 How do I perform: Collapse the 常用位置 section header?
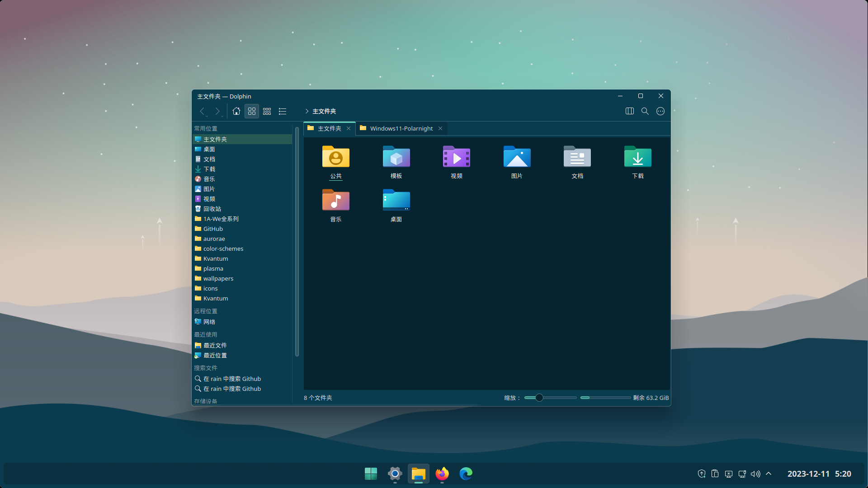[x=206, y=129]
